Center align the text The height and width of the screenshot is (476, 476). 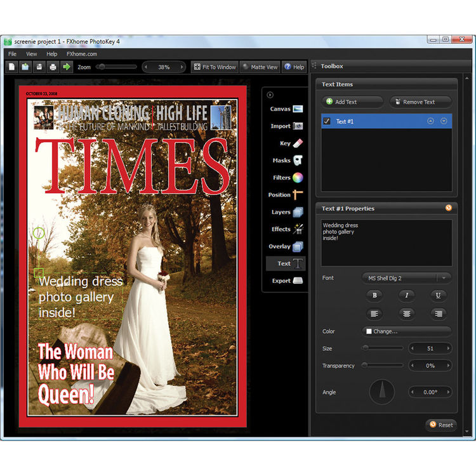406,314
